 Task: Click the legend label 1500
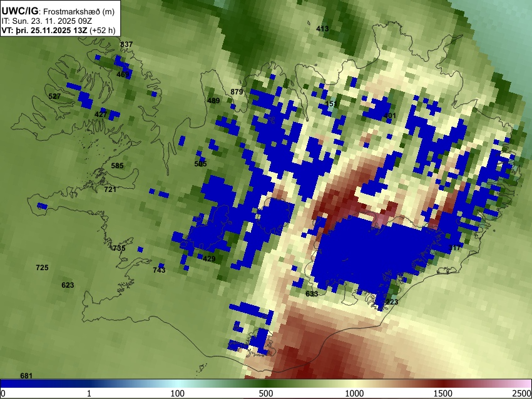pyautogui.click(x=443, y=393)
